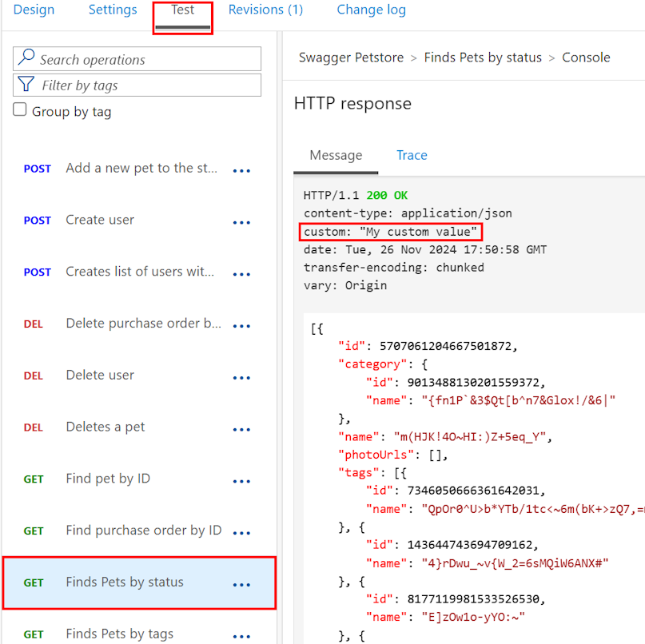The image size is (645, 644).
Task: Open the Change log tab
Action: (x=371, y=10)
